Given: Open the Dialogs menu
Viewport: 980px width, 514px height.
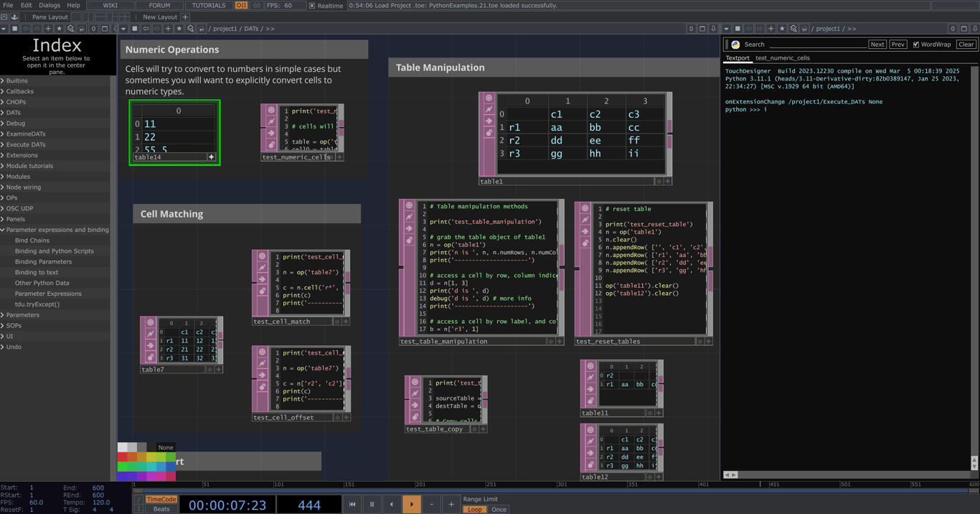Looking at the screenshot, I should [49, 4].
